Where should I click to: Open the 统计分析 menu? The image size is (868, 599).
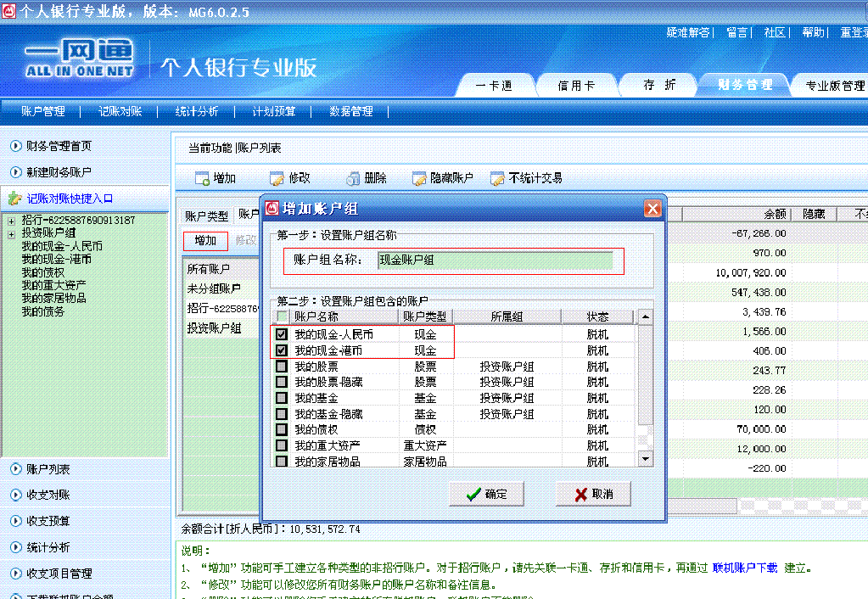pyautogui.click(x=196, y=111)
